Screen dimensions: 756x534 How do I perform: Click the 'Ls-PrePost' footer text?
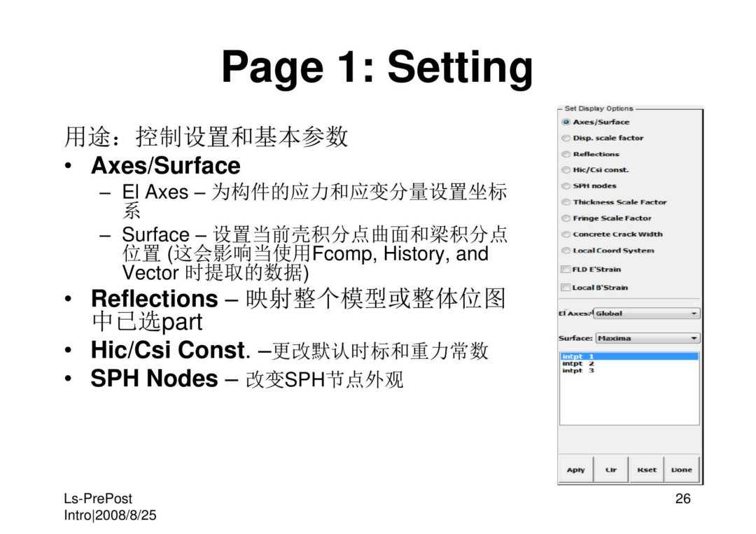[x=98, y=499]
